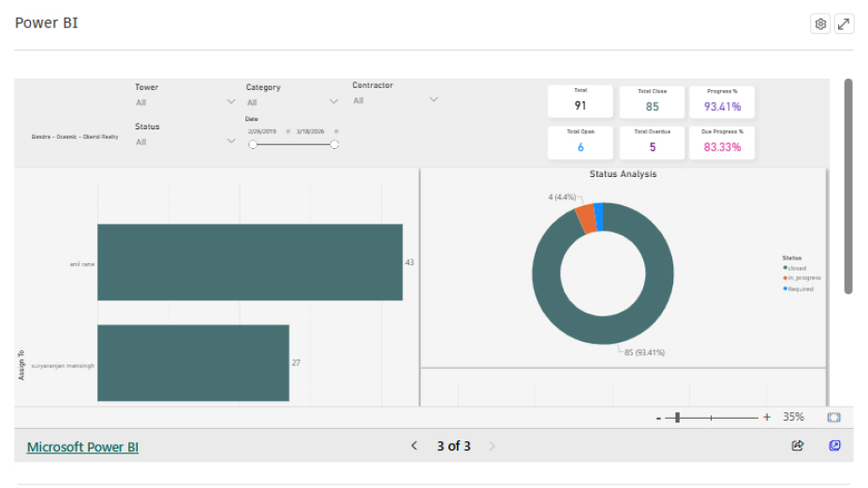Viewport: 868px width, 488px height.
Task: Go to previous report page arrow
Action: [x=414, y=446]
